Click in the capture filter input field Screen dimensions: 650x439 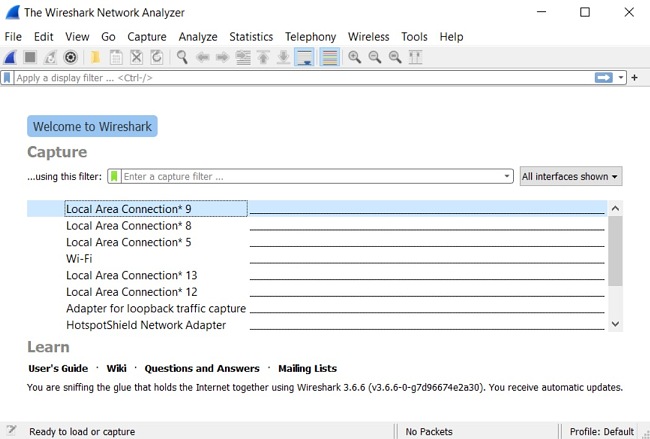pos(312,176)
